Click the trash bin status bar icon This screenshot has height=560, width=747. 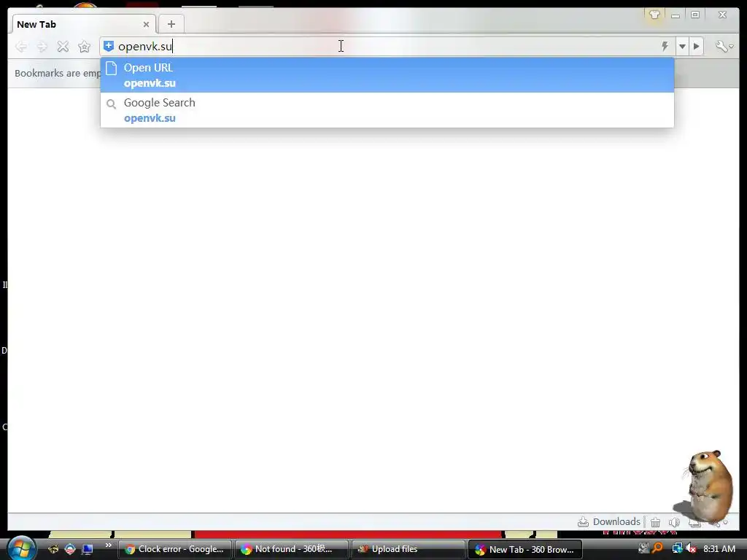tap(656, 522)
